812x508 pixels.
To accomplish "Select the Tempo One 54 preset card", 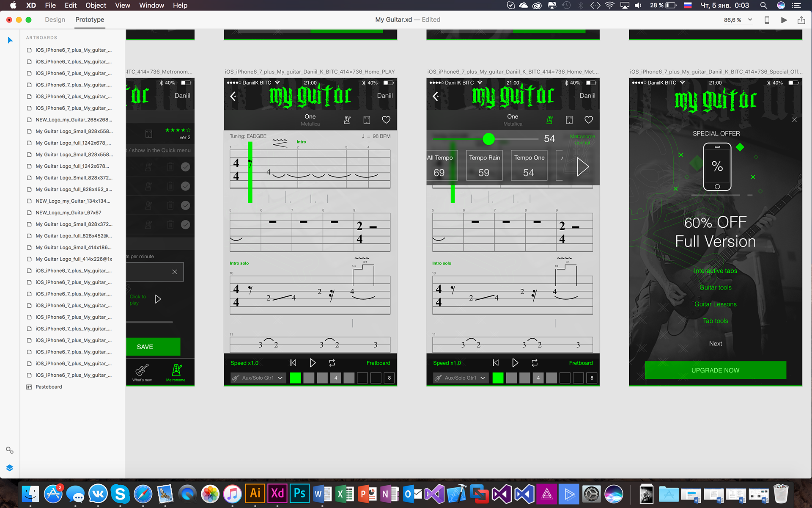I will click(x=529, y=166).
